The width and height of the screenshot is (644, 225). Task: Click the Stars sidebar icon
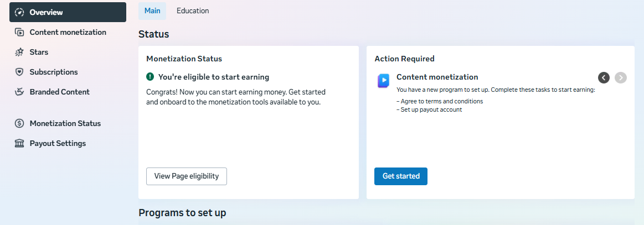tap(19, 52)
